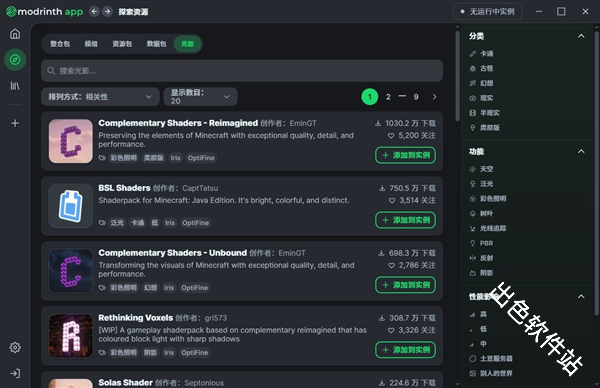The height and width of the screenshot is (388, 600).
Task: Click the results list vertical scrollbar
Action: click(x=457, y=77)
